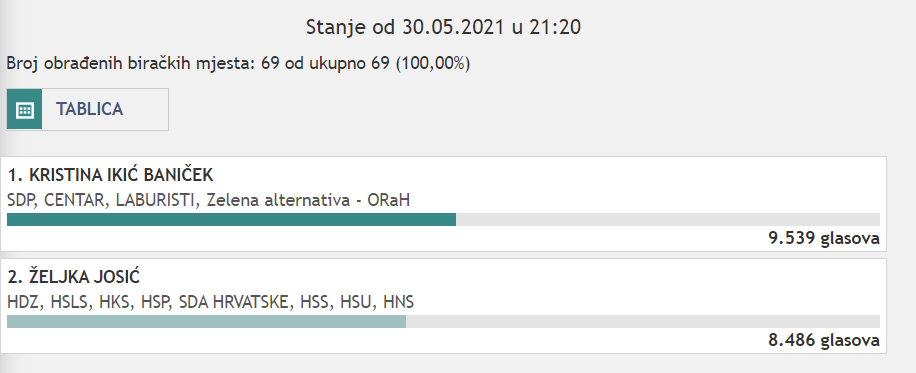The image size is (916, 373).
Task: Click the dark teal filled vote bar
Action: [x=231, y=219]
